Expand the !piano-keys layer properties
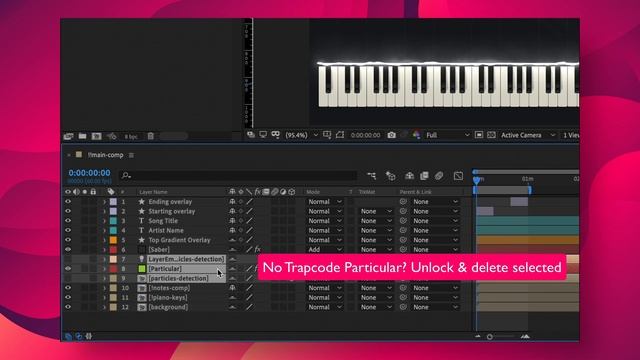Screen dimensions: 640x360 104,298
